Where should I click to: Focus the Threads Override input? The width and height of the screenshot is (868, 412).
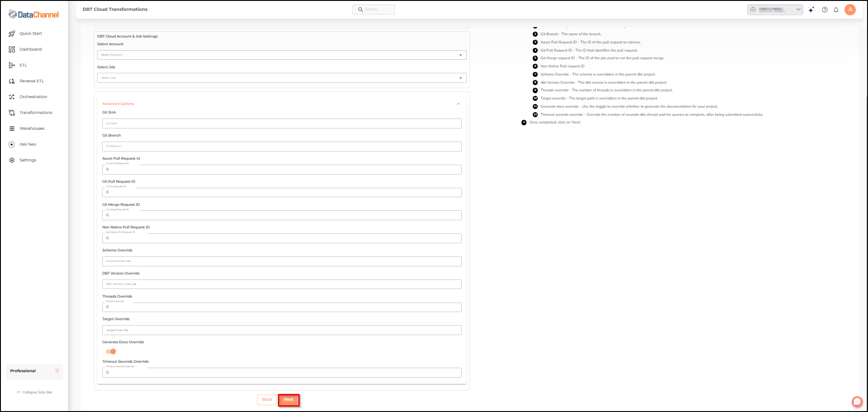coord(282,308)
